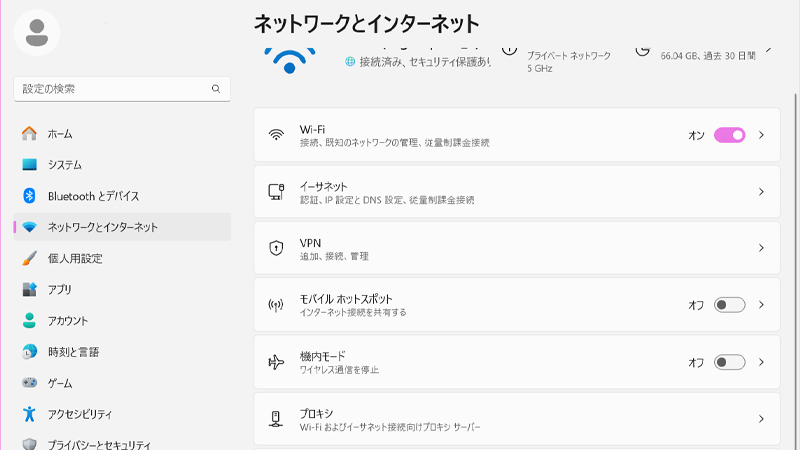Open ホーム in the sidebar
The image size is (800, 450).
coord(122,134)
